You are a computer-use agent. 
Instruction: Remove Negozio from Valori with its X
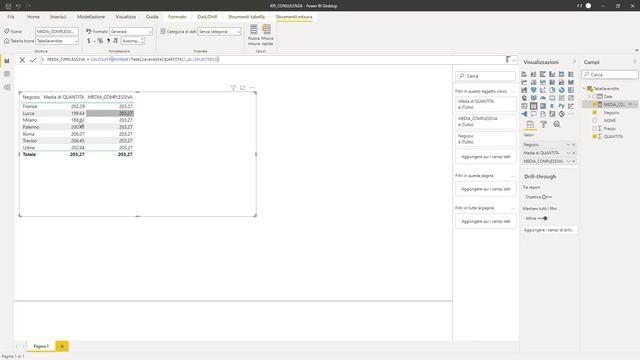pyautogui.click(x=573, y=145)
